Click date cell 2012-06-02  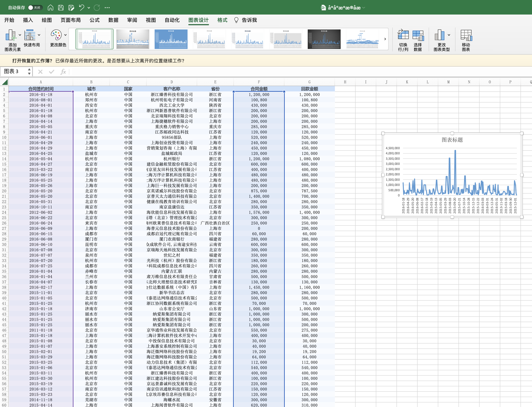(x=41, y=212)
